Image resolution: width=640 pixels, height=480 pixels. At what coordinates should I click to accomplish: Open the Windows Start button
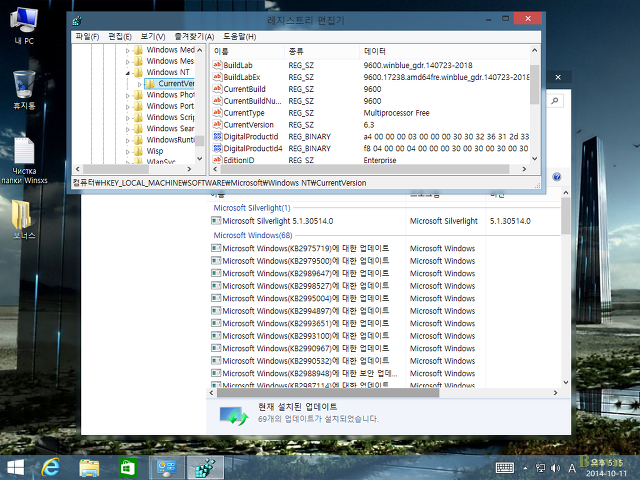(16, 468)
